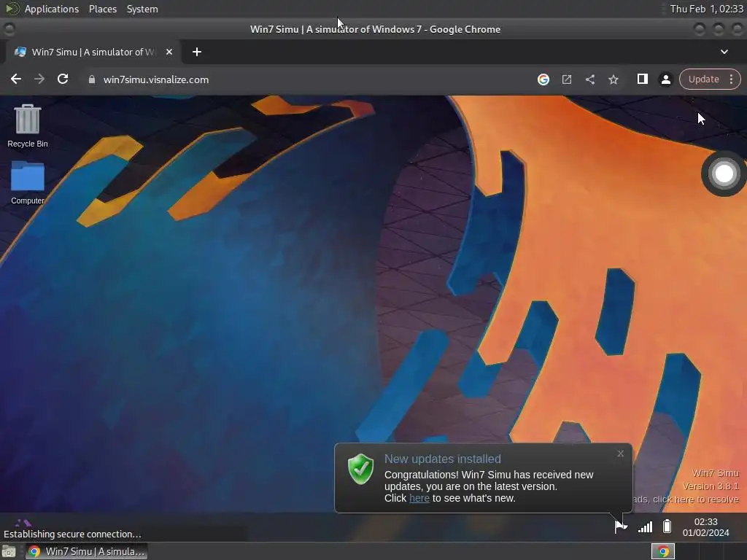
Task: Reload the Win7 Simu page
Action: coord(63,79)
